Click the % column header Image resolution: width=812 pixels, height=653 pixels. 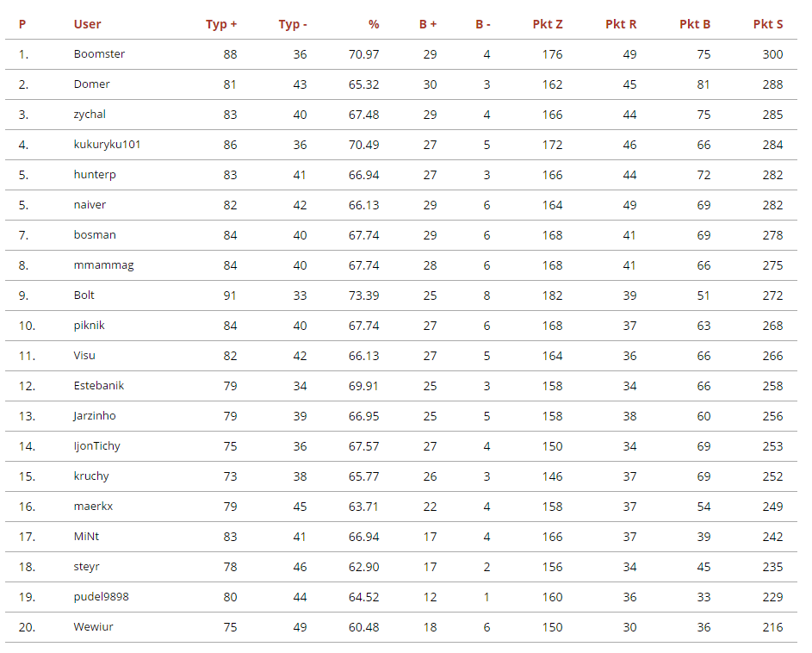(374, 24)
